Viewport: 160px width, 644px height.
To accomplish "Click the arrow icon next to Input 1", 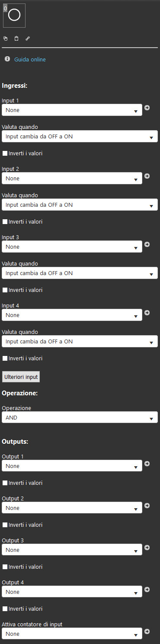I will 147,108.
